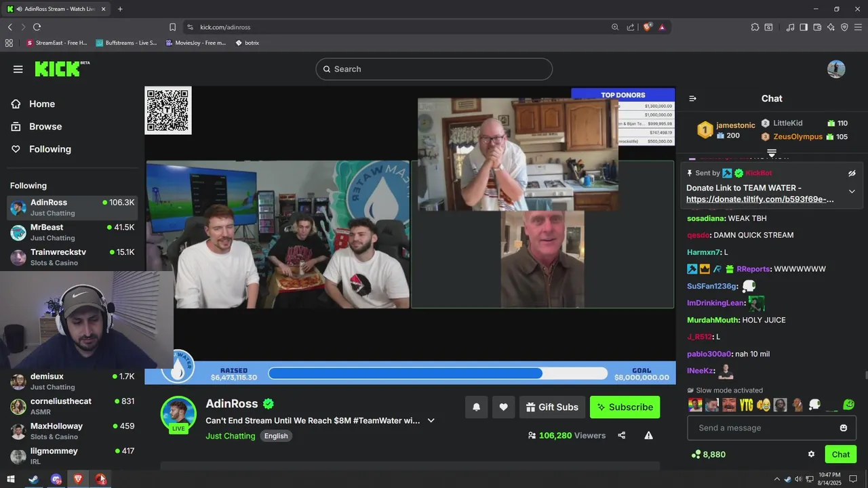The image size is (868, 488).
Task: Open the Brave Wallet icon
Action: (x=817, y=27)
